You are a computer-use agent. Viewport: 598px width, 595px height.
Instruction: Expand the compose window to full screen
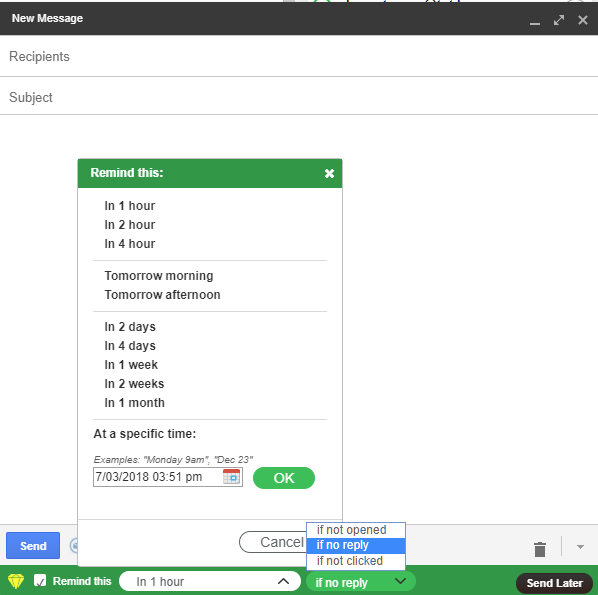tap(559, 20)
